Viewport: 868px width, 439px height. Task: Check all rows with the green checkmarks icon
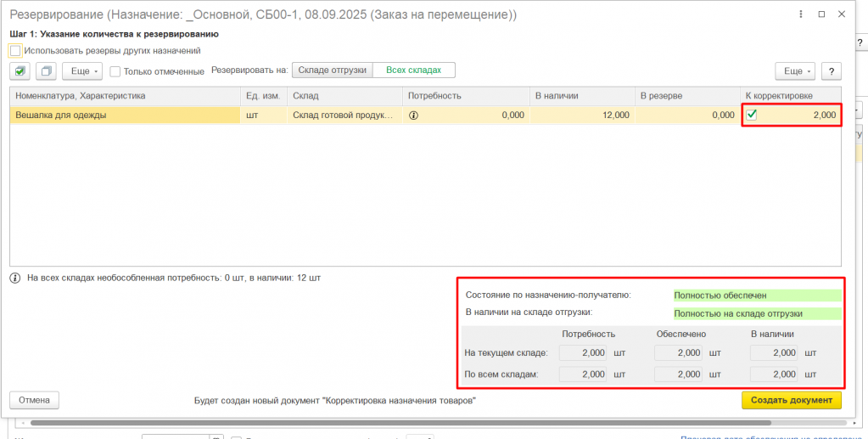click(20, 71)
